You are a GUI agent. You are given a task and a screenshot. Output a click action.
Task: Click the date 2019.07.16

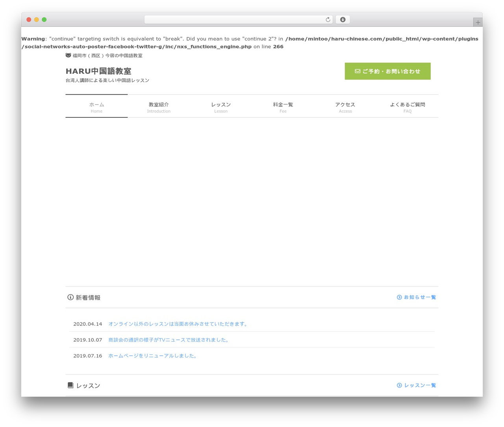(87, 356)
